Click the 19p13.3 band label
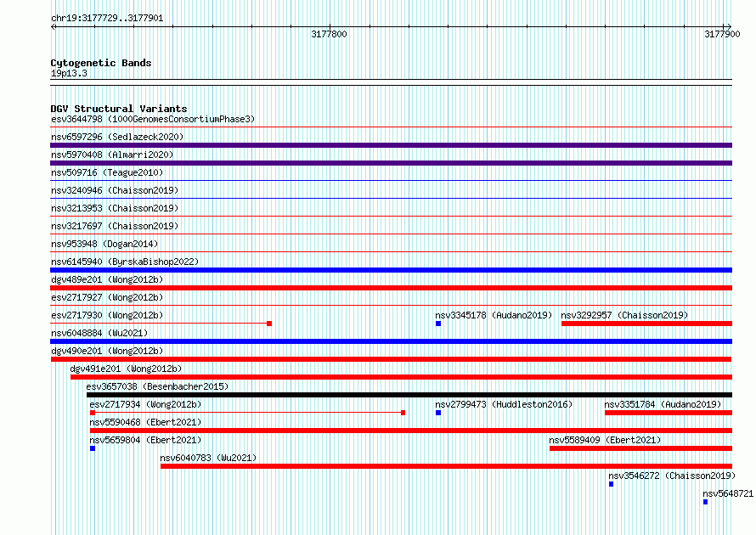This screenshot has height=535, width=756. pos(69,73)
